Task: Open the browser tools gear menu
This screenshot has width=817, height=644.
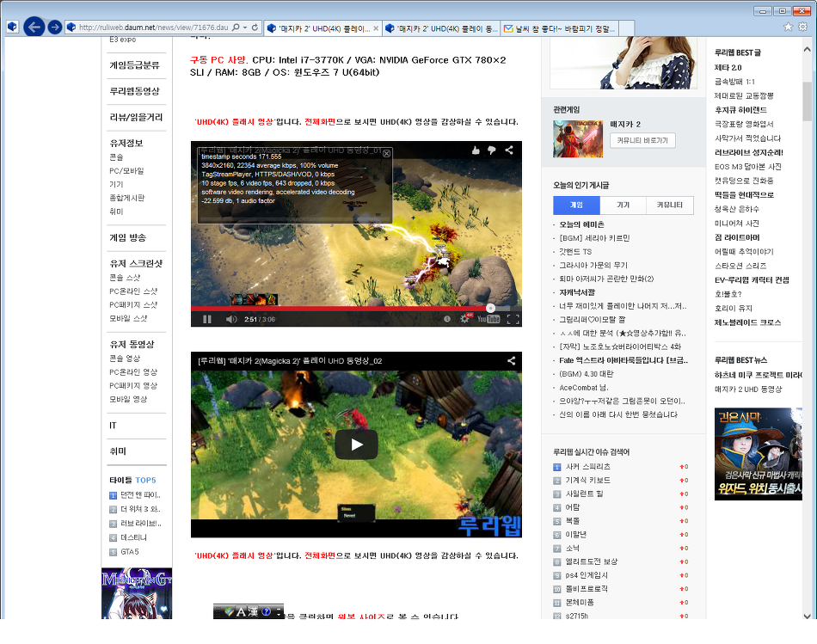Action: 802,27
